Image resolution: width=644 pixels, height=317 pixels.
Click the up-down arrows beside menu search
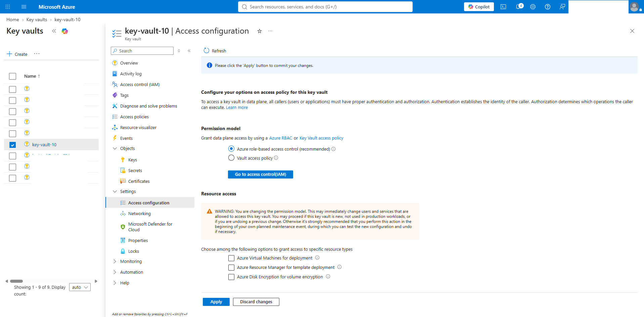pyautogui.click(x=179, y=51)
